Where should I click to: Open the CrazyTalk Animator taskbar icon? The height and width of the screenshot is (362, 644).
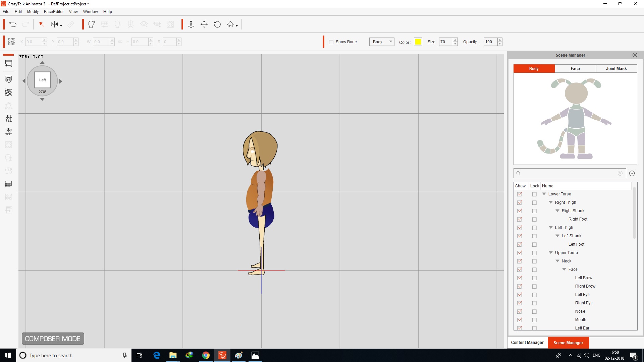pyautogui.click(x=222, y=355)
